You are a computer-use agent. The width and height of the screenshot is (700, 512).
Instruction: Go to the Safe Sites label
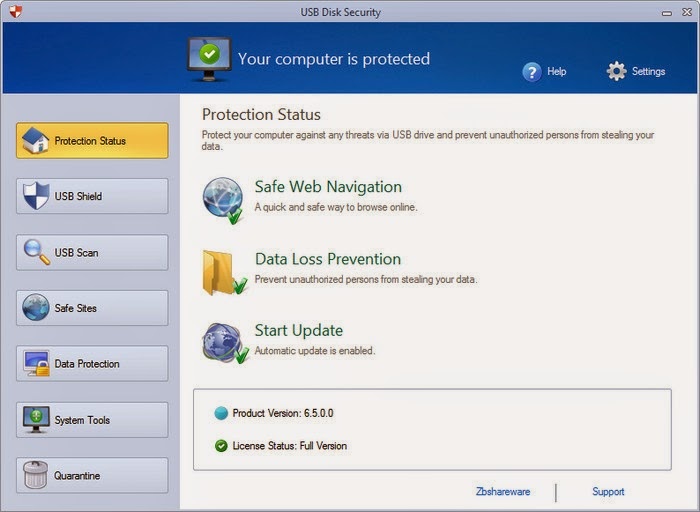(75, 308)
